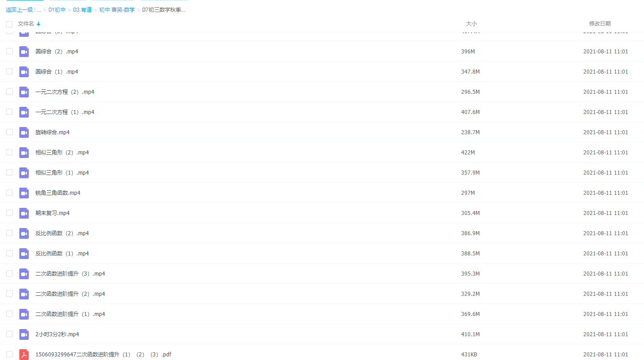Open the 初中 曹笑-数学 breadcrumb link

pyautogui.click(x=117, y=10)
